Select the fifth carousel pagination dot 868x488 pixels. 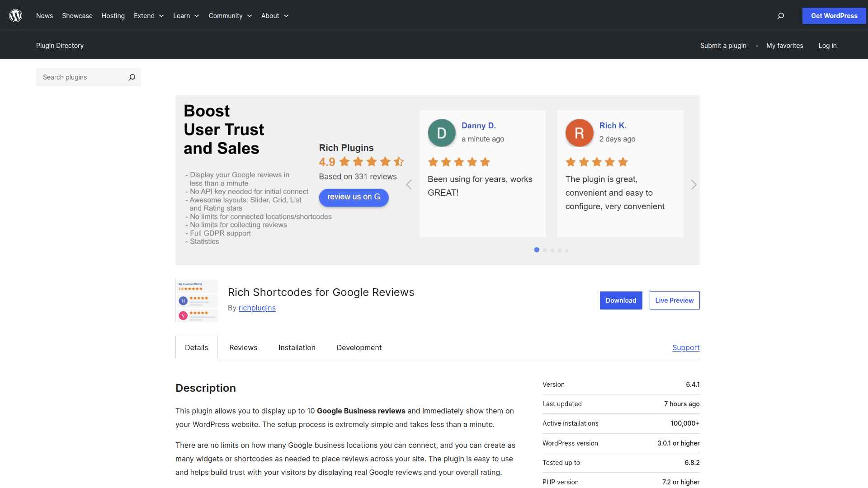(x=566, y=250)
